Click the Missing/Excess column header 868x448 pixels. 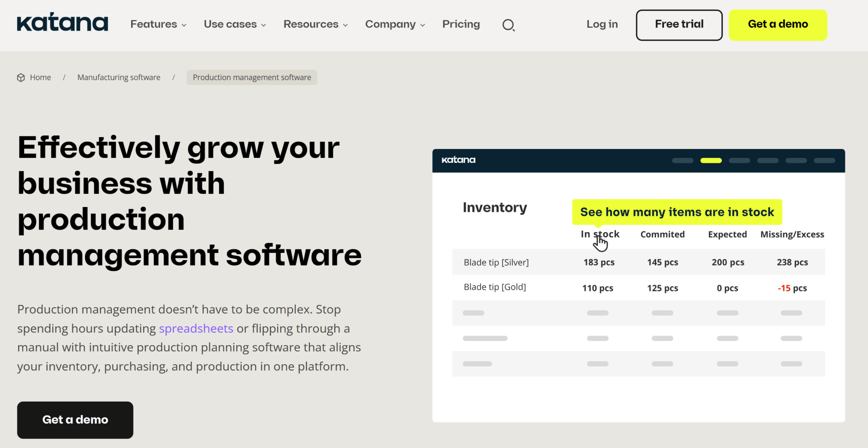pos(792,234)
